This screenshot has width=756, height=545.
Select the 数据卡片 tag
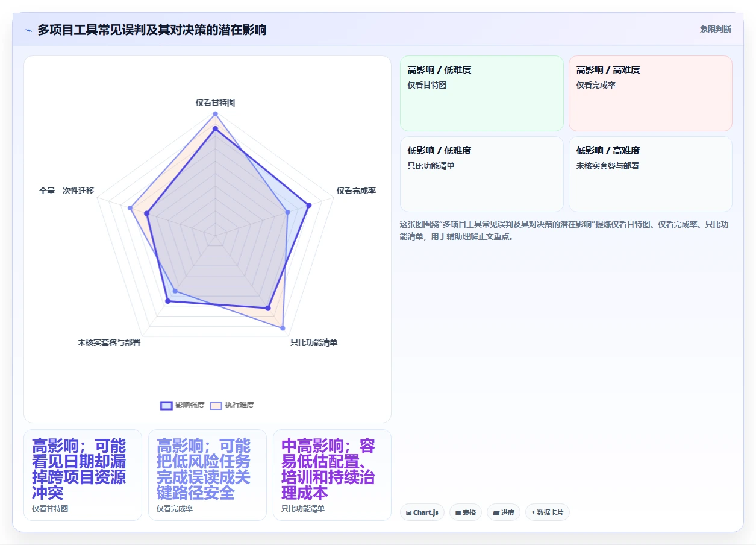click(548, 512)
